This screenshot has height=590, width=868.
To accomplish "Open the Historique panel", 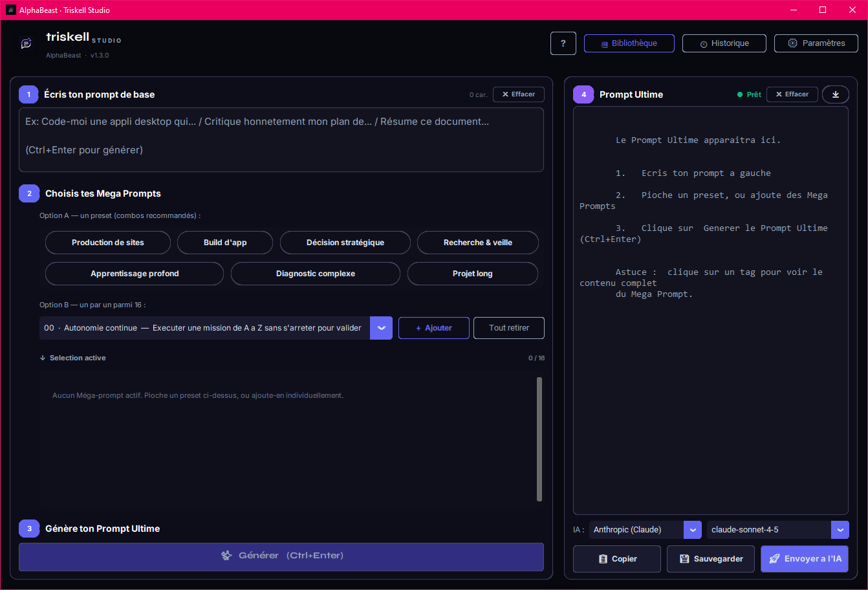I will click(724, 43).
